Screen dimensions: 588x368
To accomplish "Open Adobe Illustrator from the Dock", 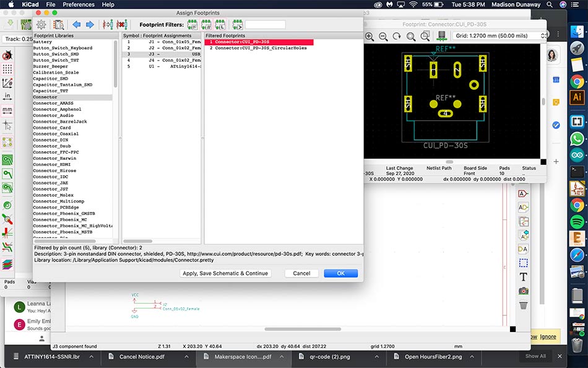I will click(x=577, y=97).
